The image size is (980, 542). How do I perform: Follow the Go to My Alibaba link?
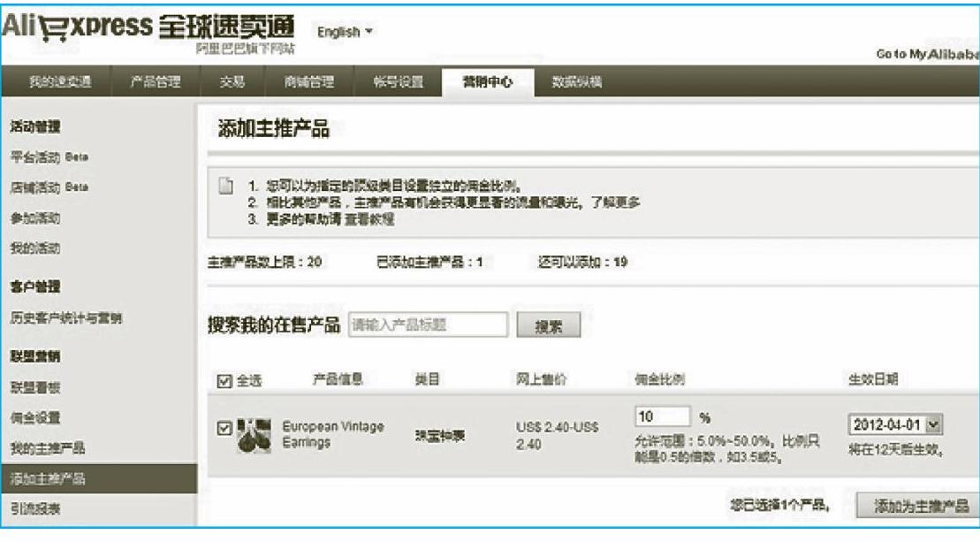(x=928, y=55)
